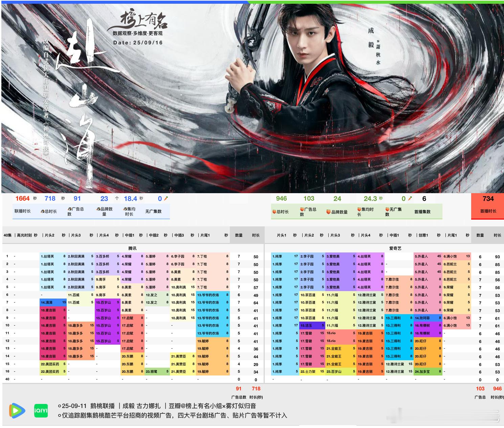Click the carrot icon next to the blue 0
The width and height of the screenshot is (504, 428).
[166, 199]
